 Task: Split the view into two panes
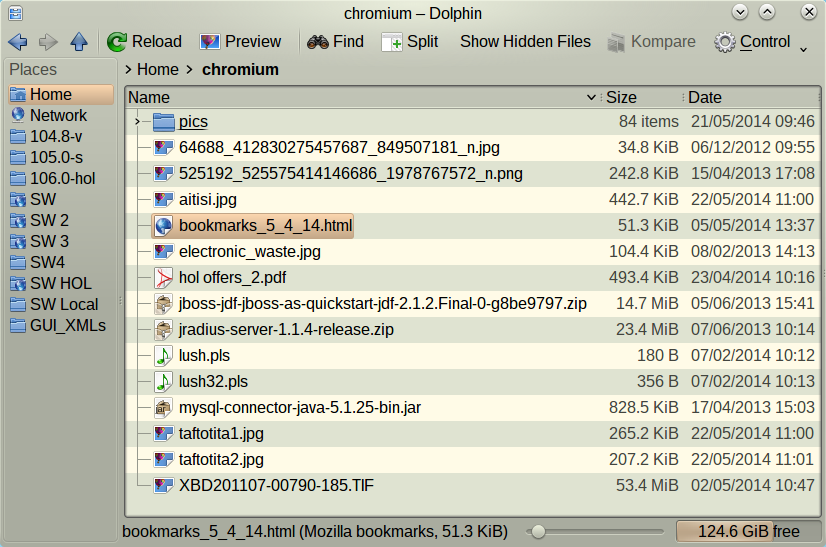tap(410, 42)
